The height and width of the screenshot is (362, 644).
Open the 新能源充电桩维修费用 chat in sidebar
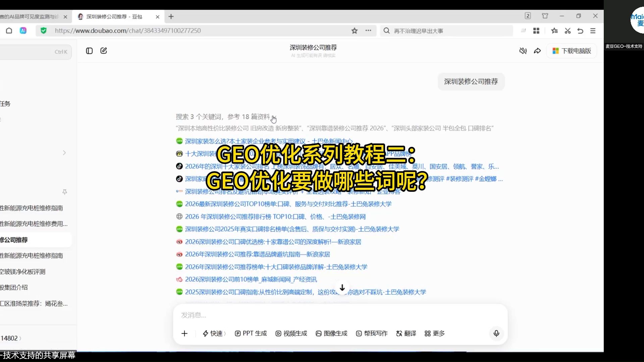coord(34,224)
